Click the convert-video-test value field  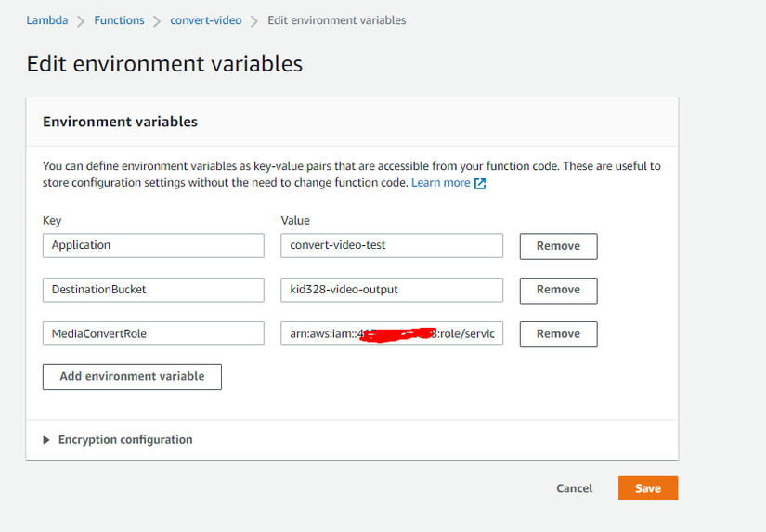[x=391, y=246]
